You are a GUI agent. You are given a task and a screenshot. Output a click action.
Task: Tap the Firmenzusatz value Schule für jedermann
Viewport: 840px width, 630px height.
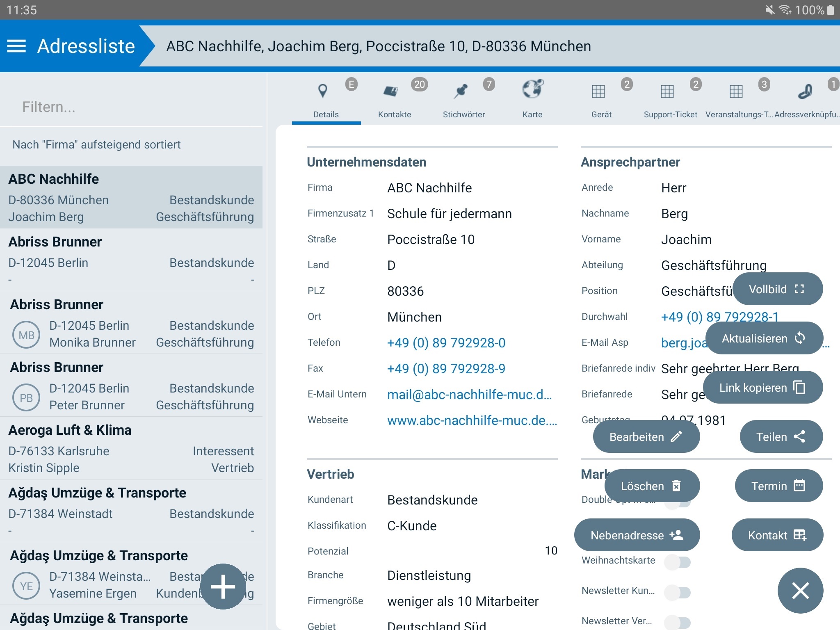tap(450, 213)
